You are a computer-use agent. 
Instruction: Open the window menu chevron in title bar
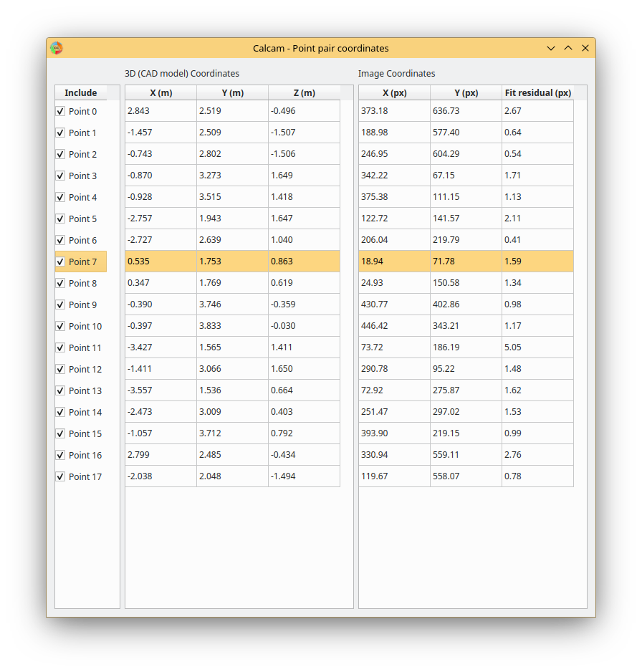550,48
